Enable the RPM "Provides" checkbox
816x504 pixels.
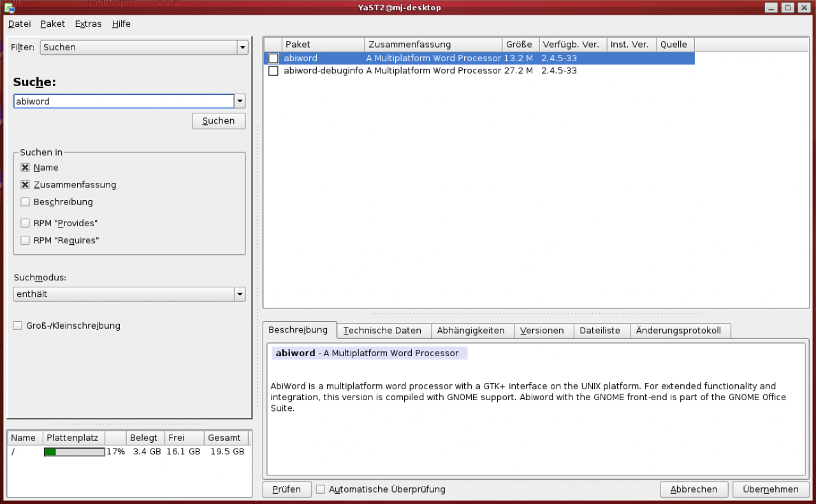pyautogui.click(x=25, y=223)
